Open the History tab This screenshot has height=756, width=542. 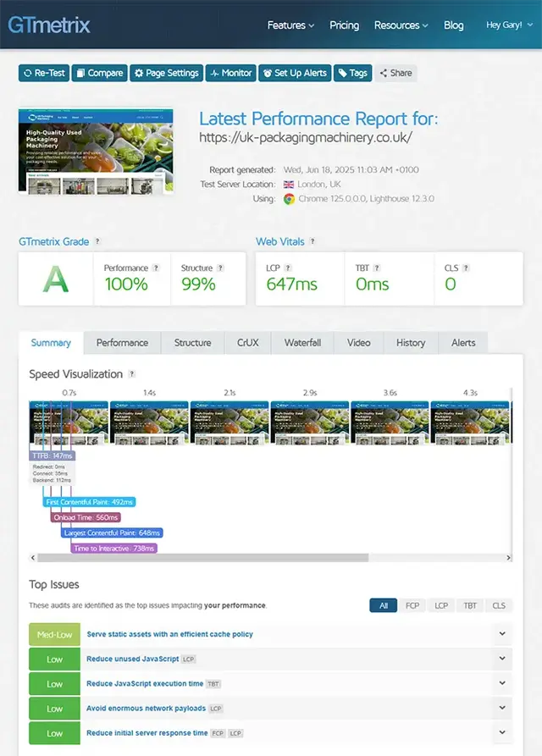pyautogui.click(x=411, y=343)
